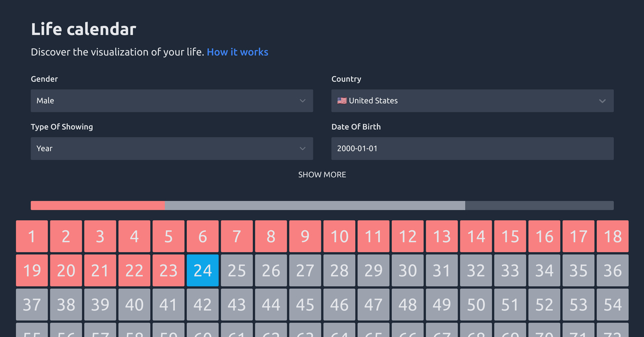Click the year 30 box

(x=407, y=270)
